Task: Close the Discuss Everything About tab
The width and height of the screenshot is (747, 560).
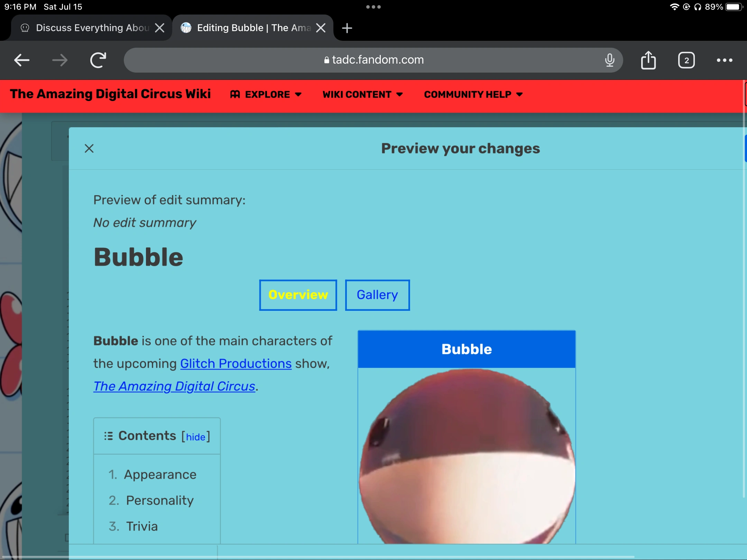Action: [159, 28]
